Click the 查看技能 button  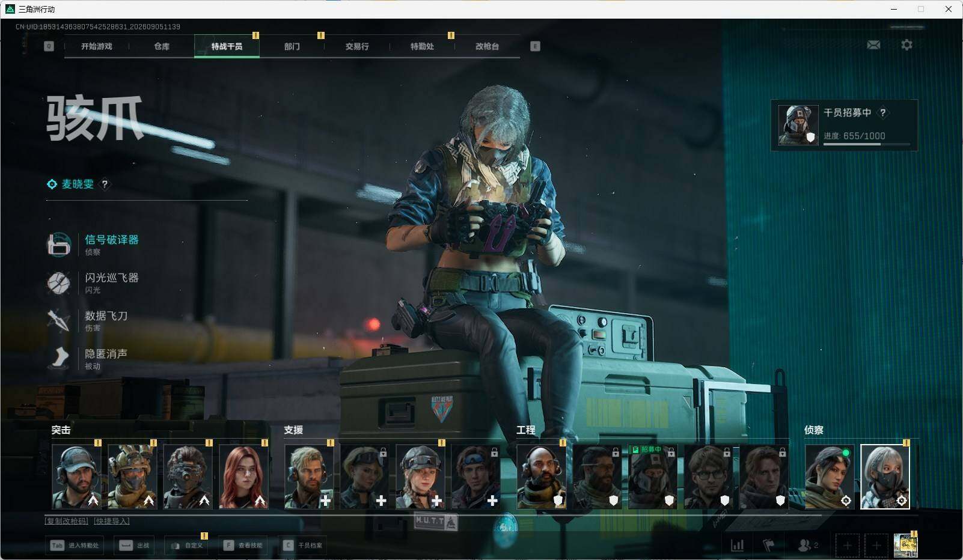(243, 546)
